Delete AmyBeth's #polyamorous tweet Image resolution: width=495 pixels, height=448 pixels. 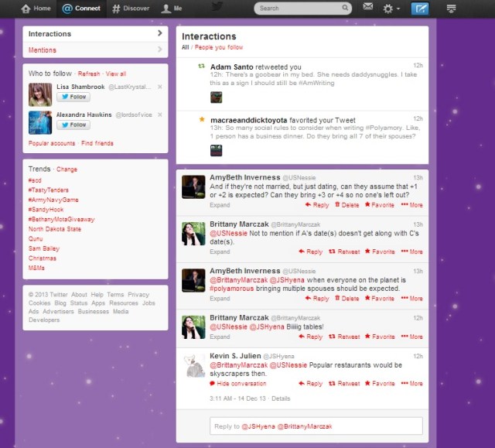click(347, 299)
